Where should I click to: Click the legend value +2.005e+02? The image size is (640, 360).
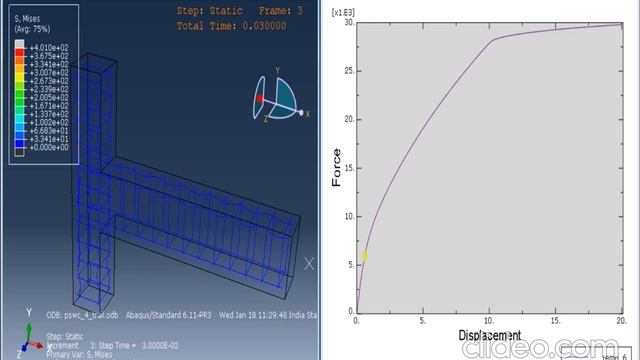click(x=49, y=98)
